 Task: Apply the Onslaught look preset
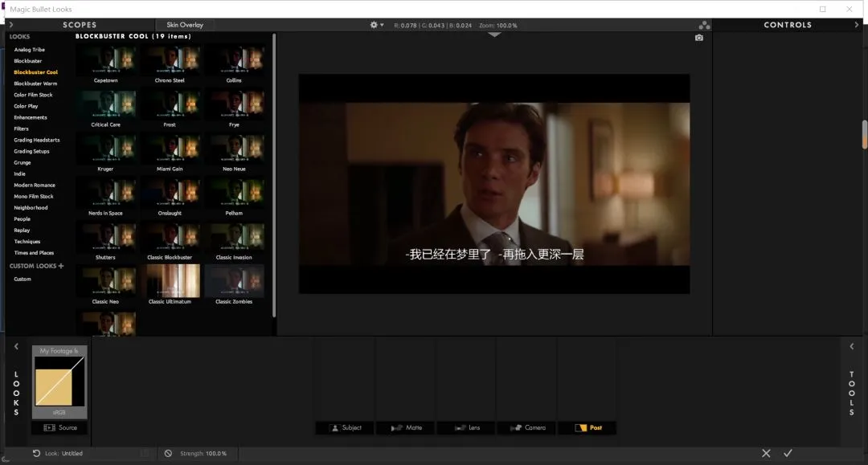click(170, 193)
